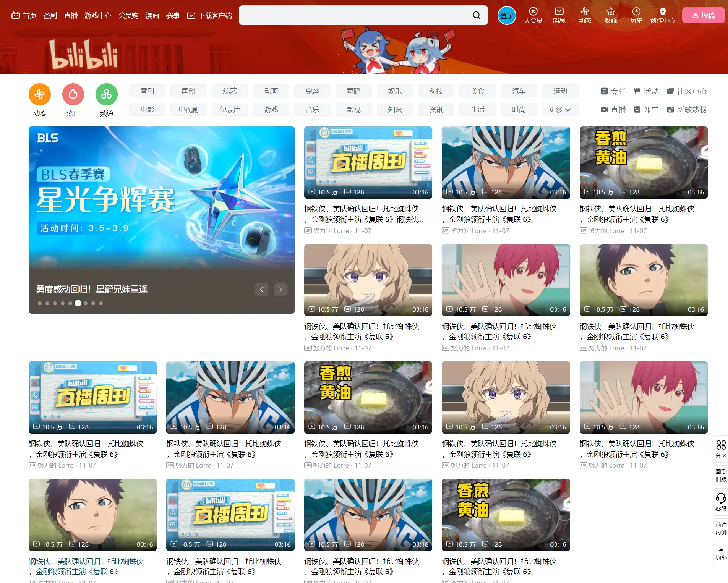
Task: Click the pink 投稿 upload button
Action: coord(703,15)
